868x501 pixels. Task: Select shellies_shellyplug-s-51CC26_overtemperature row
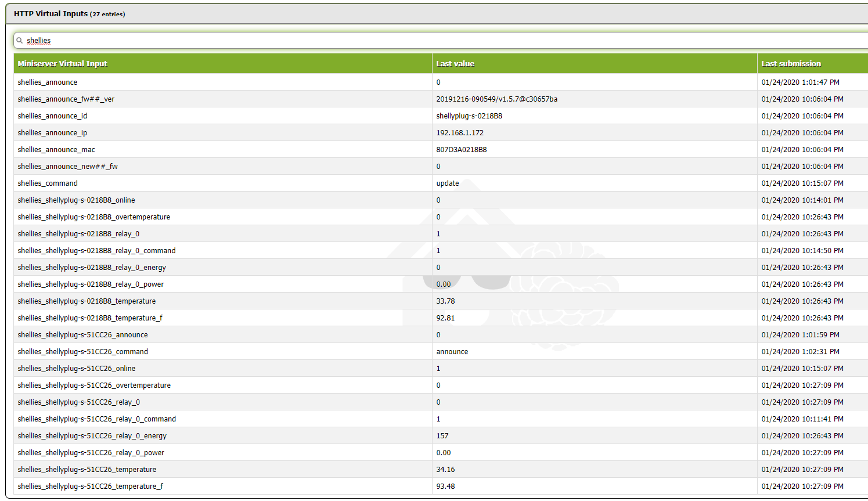[x=441, y=385]
